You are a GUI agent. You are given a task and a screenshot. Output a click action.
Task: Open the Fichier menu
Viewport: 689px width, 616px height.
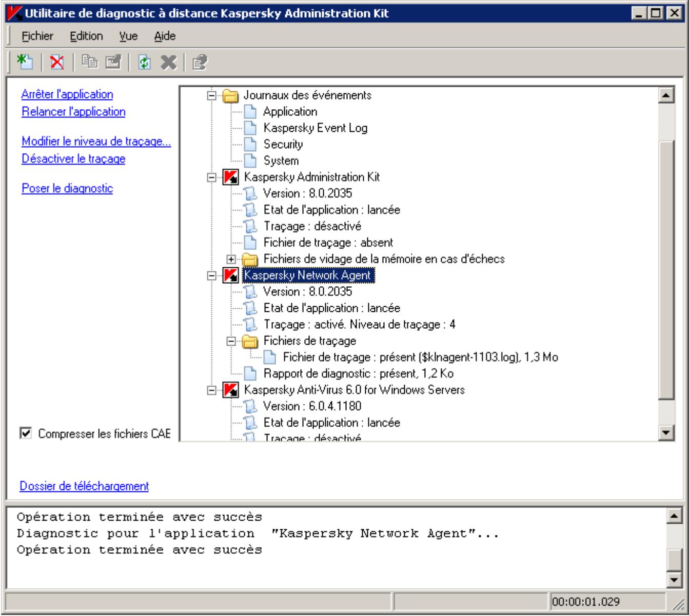pyautogui.click(x=37, y=36)
